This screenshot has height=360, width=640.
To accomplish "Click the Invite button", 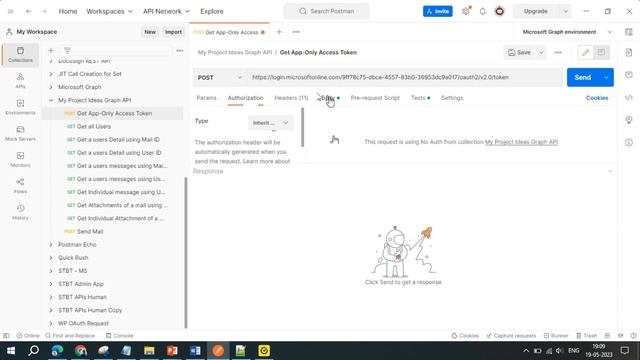I will click(x=438, y=11).
